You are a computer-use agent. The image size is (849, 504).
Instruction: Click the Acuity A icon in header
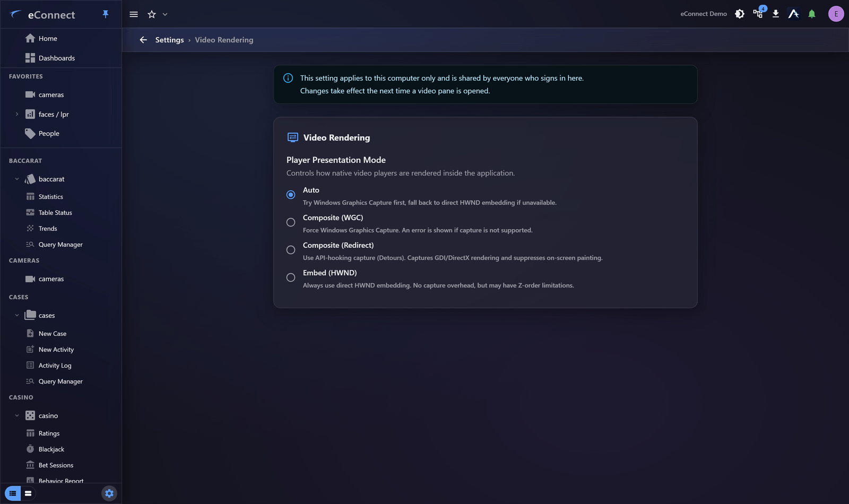(794, 14)
